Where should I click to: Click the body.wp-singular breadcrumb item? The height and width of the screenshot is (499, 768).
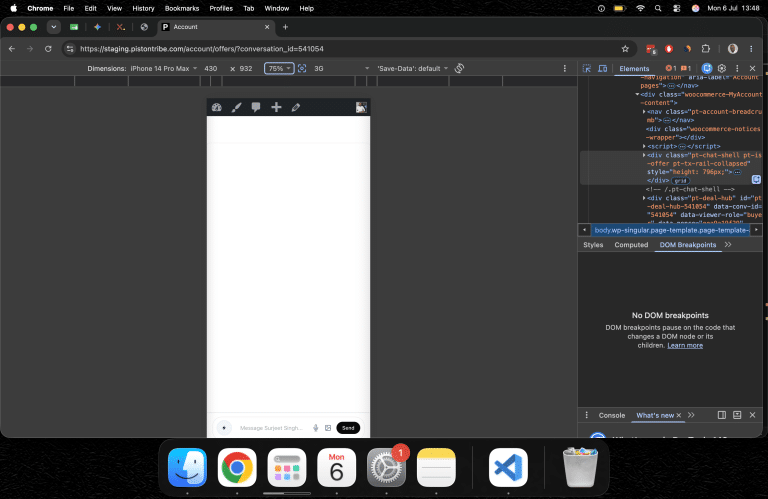tap(672, 230)
